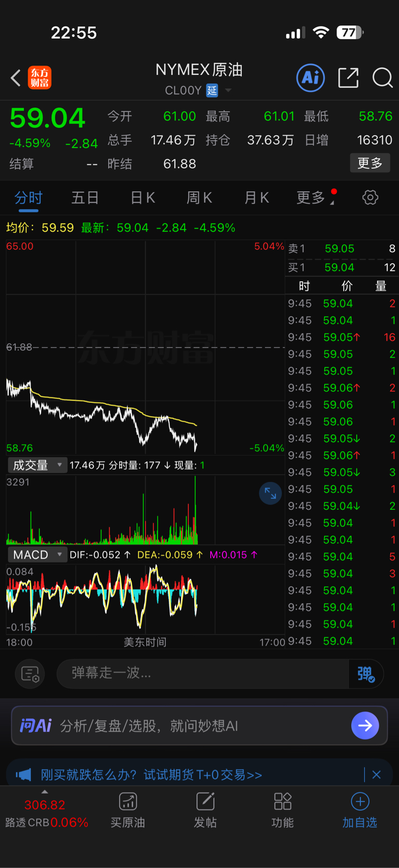Open the Ai assistant round icon
399x868 pixels.
point(310,78)
